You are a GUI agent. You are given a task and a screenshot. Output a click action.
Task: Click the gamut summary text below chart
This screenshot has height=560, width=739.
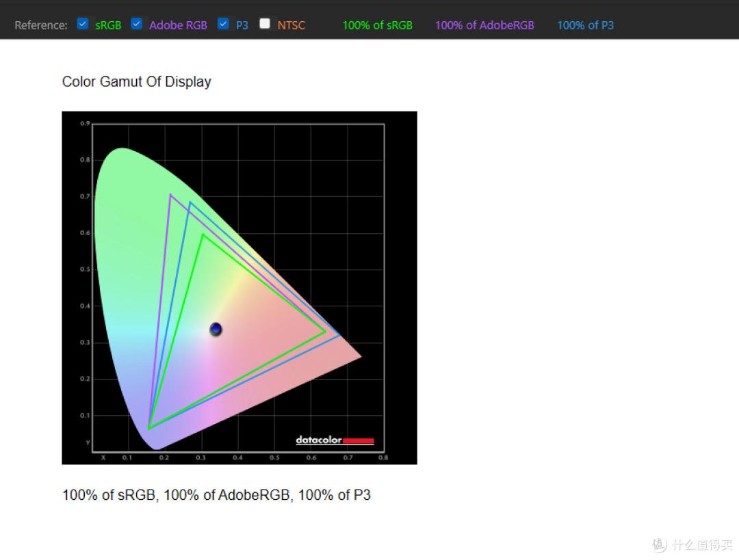tap(216, 495)
